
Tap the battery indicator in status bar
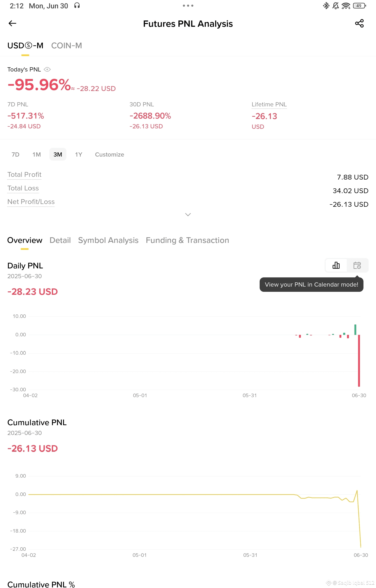359,6
